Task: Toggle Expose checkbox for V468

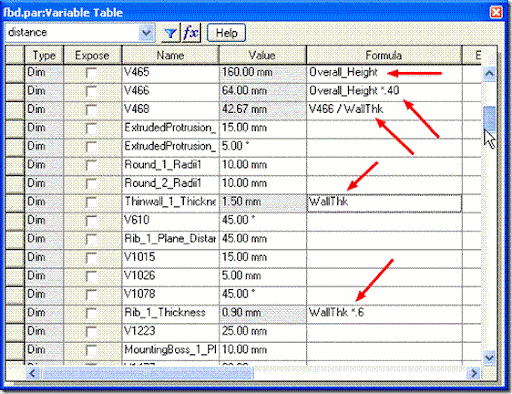Action: pyautogui.click(x=91, y=110)
